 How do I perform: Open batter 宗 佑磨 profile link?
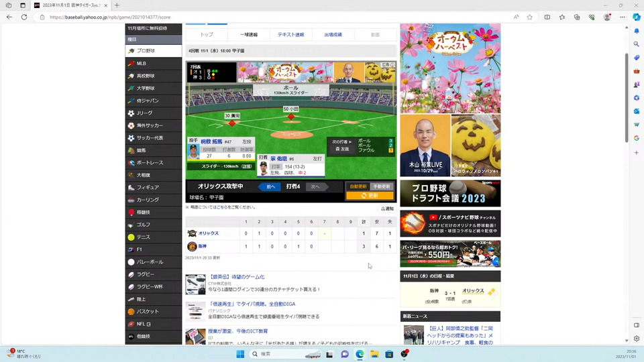(278, 158)
